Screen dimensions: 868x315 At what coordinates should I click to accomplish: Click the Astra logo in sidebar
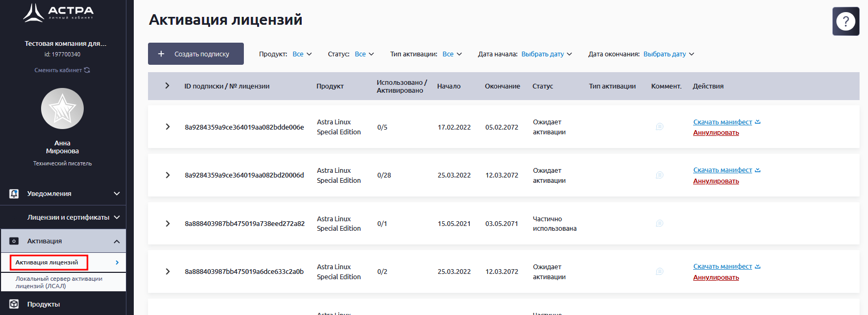pyautogui.click(x=58, y=13)
